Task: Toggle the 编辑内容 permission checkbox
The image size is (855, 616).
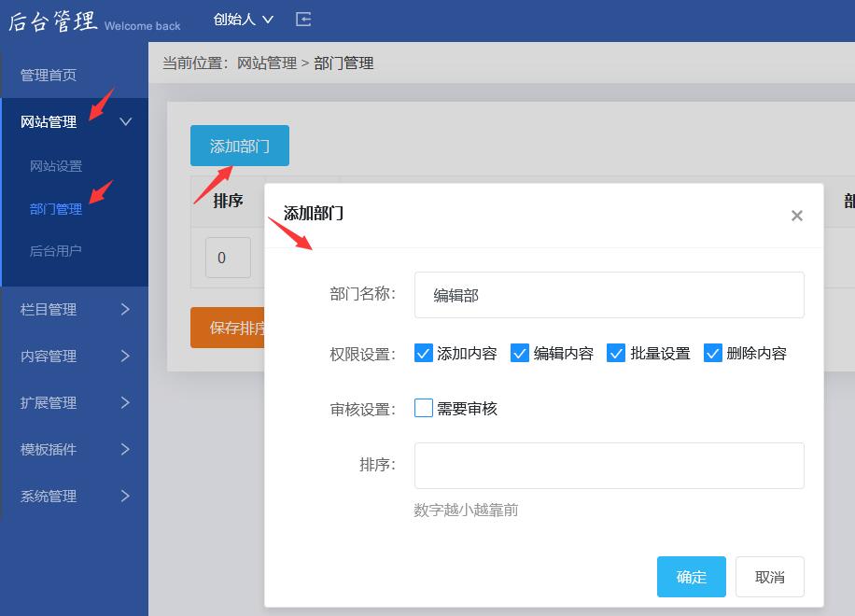Action: point(520,354)
